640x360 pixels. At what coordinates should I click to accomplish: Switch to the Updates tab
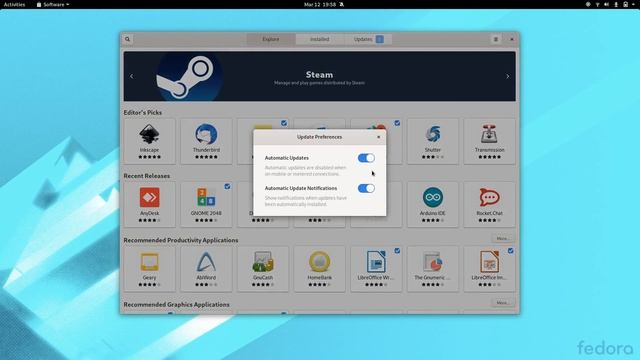[368, 39]
